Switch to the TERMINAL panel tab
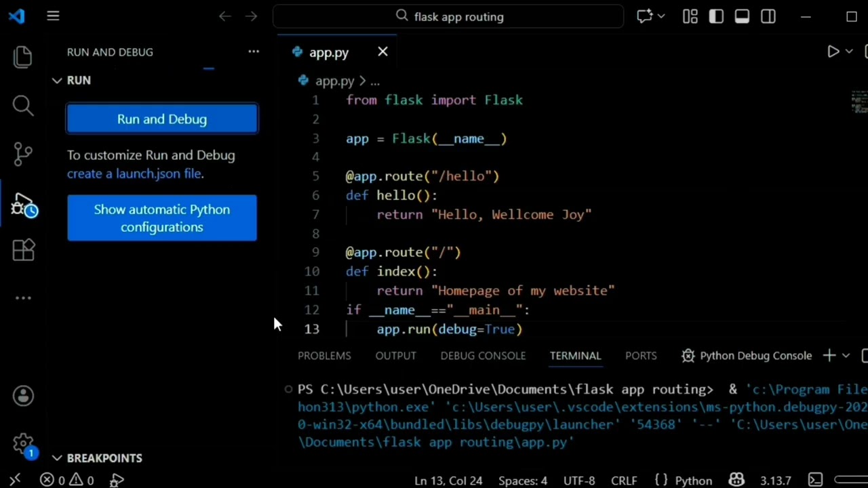Image resolution: width=868 pixels, height=488 pixels. pos(575,355)
